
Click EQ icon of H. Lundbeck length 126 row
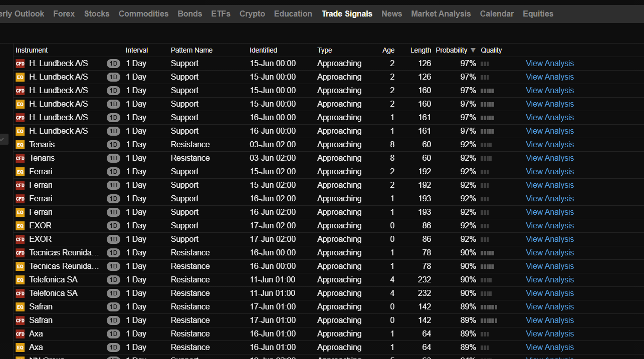[x=20, y=77]
